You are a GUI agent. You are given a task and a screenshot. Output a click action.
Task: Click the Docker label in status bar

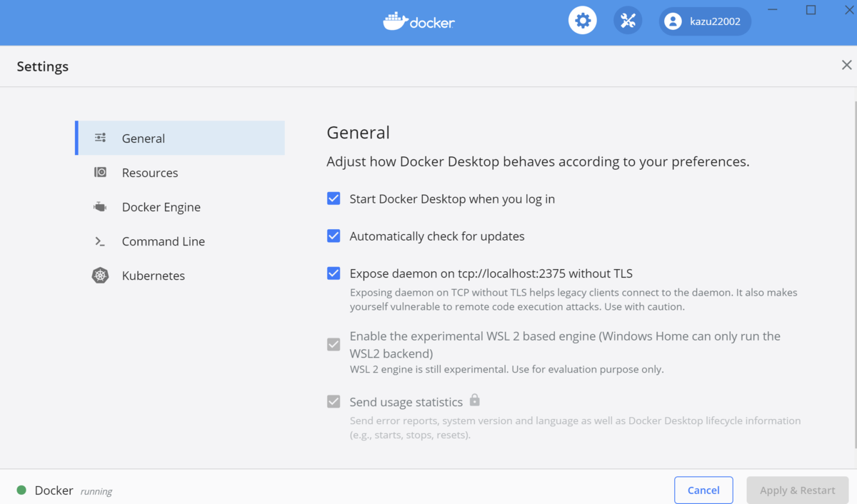54,490
